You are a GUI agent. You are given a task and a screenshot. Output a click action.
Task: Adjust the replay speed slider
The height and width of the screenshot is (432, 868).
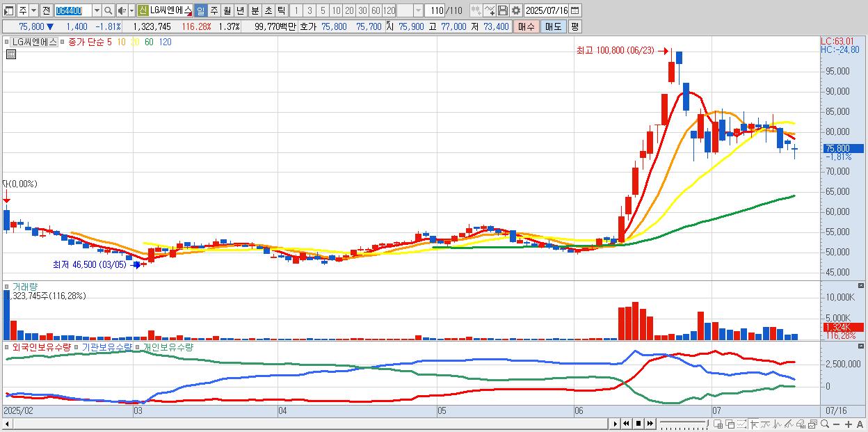(x=684, y=424)
